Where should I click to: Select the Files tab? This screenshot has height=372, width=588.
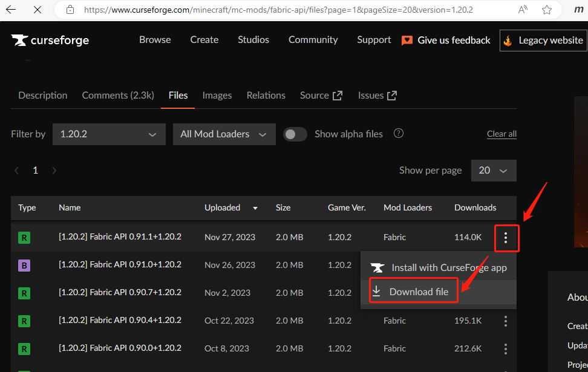coord(178,95)
